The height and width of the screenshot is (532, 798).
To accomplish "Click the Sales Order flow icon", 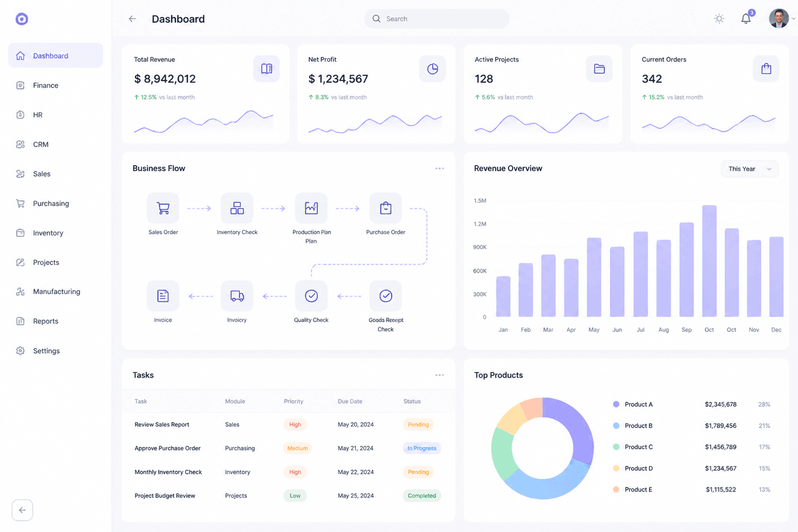I will pyautogui.click(x=163, y=208).
